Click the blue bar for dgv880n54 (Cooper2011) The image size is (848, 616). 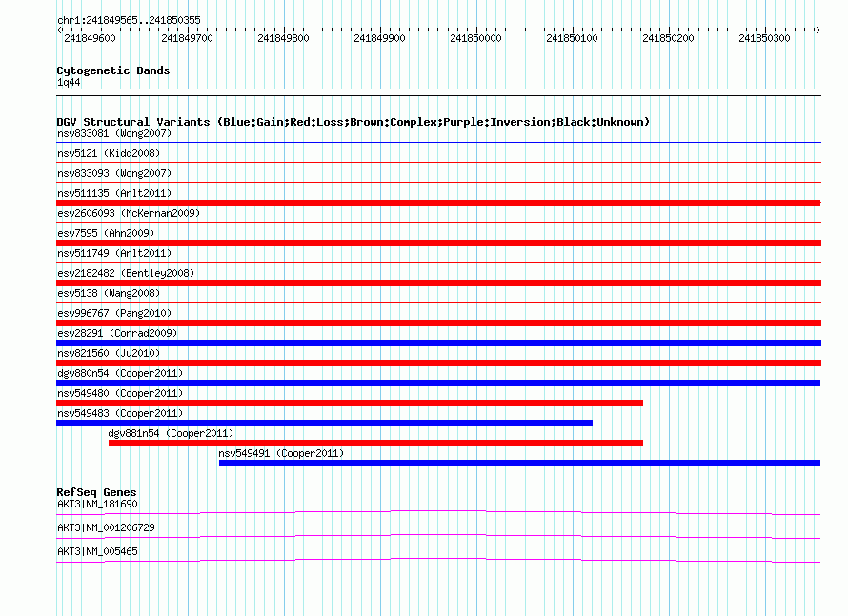(x=438, y=383)
